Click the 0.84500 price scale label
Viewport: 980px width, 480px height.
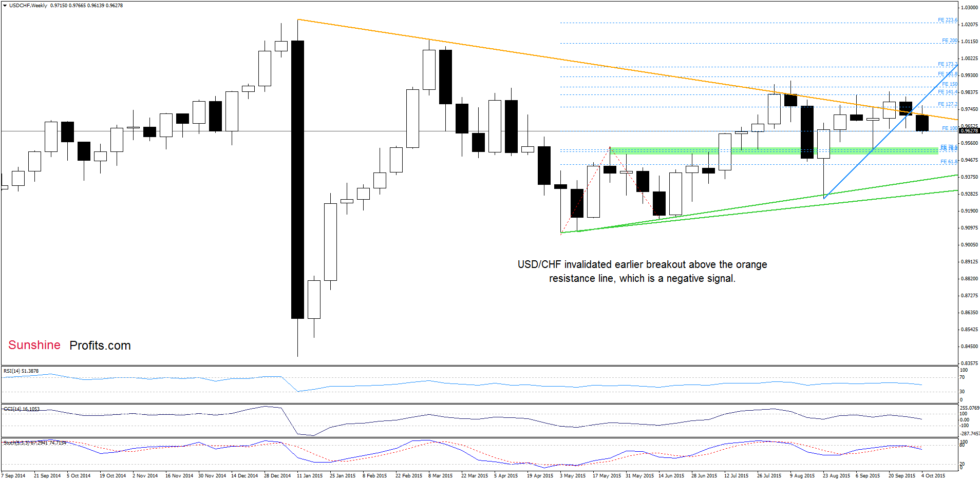coord(969,347)
